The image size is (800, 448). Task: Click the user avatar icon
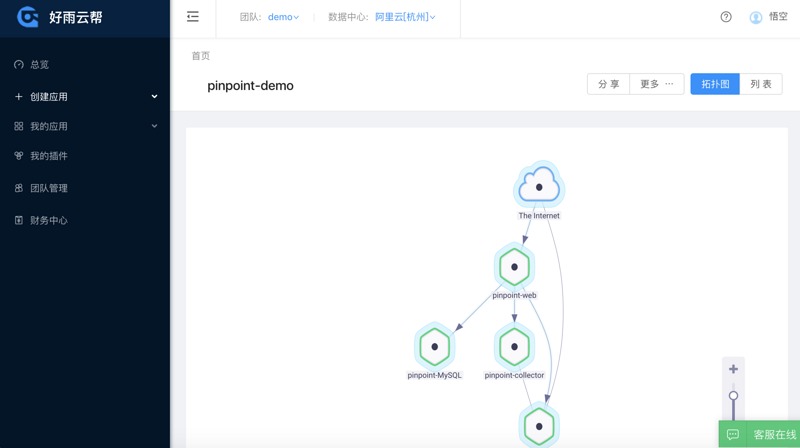[756, 17]
